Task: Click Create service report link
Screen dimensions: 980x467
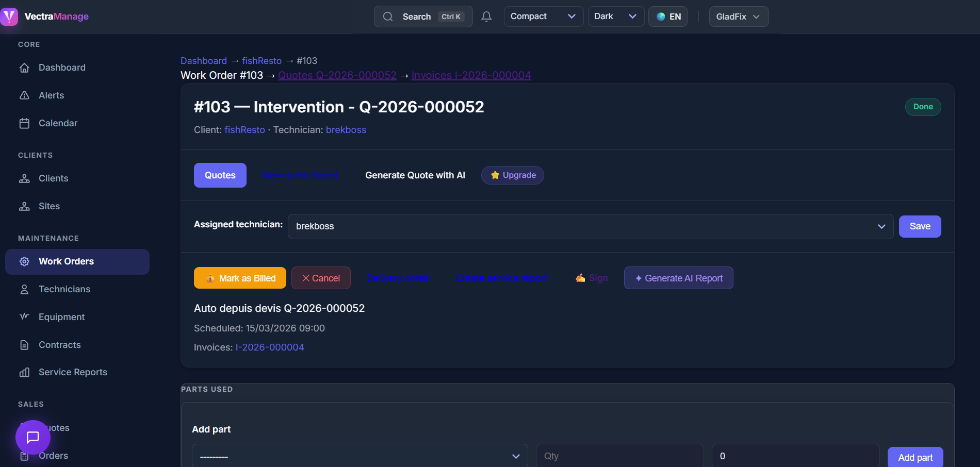Action: point(502,278)
